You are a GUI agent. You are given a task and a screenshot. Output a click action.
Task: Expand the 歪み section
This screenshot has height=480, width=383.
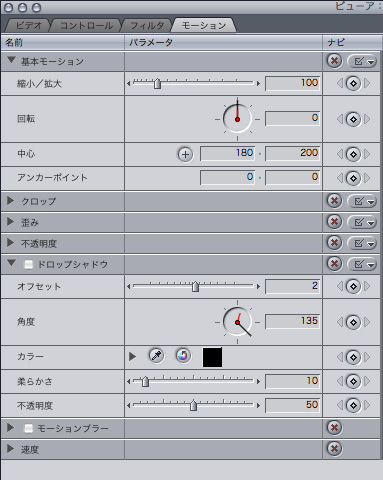coord(11,222)
